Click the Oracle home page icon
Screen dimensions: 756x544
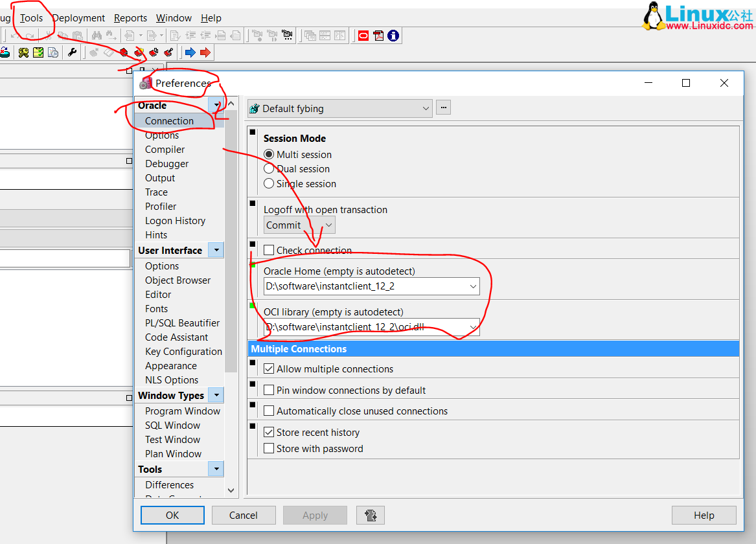pyautogui.click(x=363, y=36)
